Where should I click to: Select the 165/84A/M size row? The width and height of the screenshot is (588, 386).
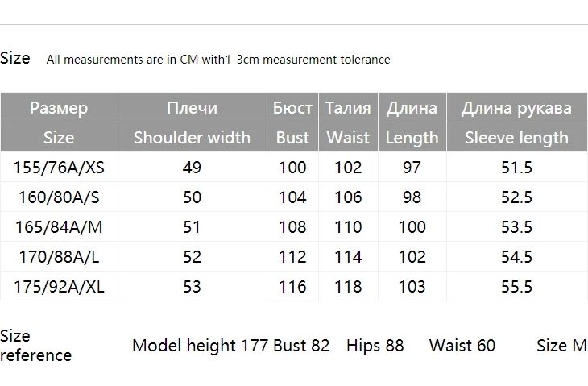click(59, 227)
